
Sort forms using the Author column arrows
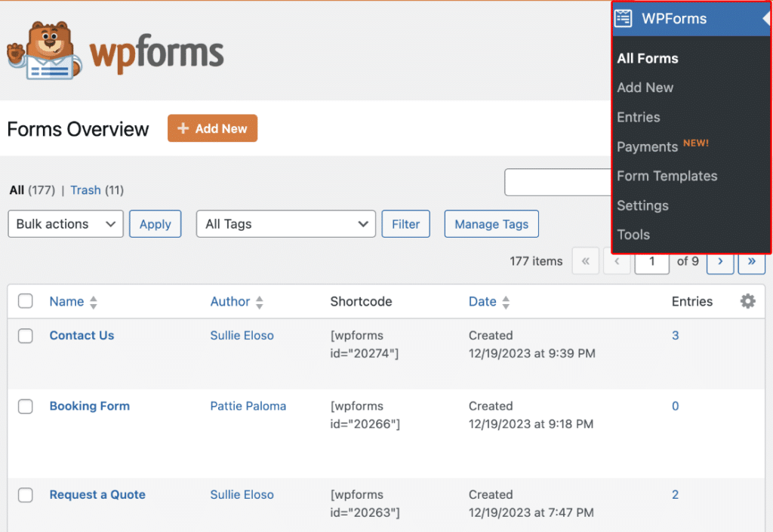(260, 301)
